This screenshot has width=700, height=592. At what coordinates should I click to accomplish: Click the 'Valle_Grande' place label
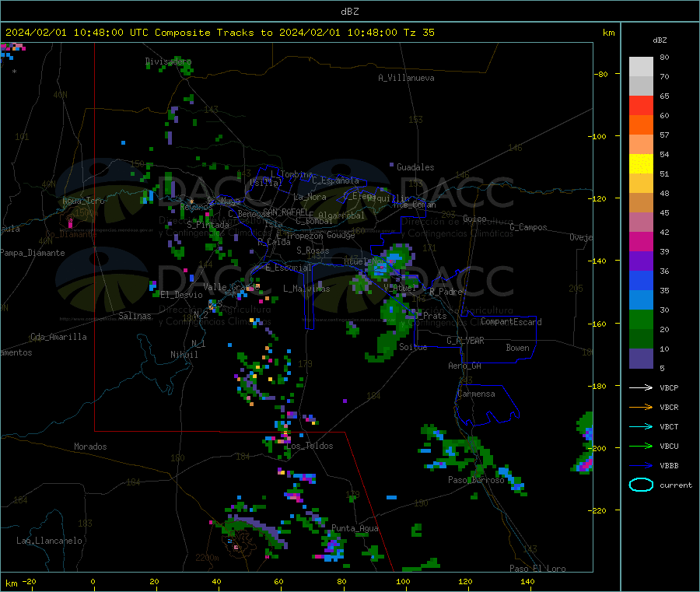pos(231,286)
